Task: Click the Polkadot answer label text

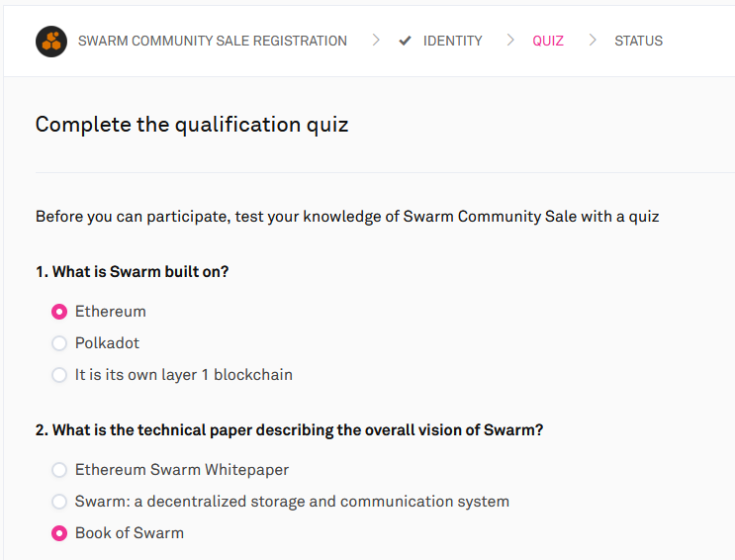Action: point(108,343)
